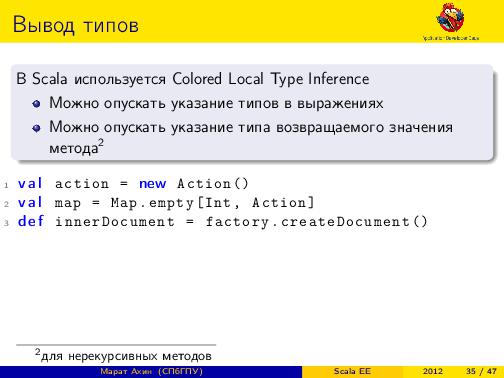Viewport: 504px width, 378px height.
Task: Click slide counter '35 / 47'
Action: (x=481, y=371)
